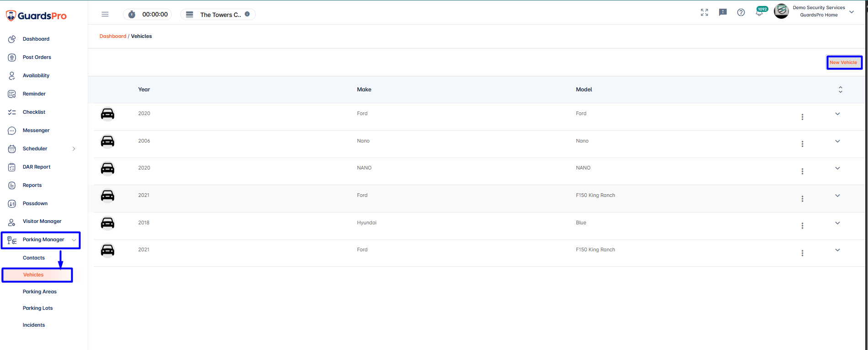Screen dimensions: 868x350
Task: Expand the 2020 NANO row chevron
Action: [837, 168]
